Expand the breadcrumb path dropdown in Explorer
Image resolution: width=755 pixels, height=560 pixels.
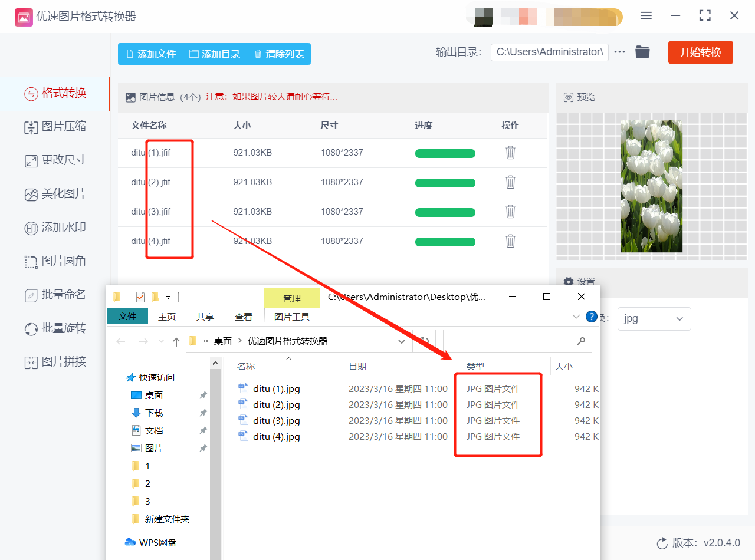(x=402, y=341)
